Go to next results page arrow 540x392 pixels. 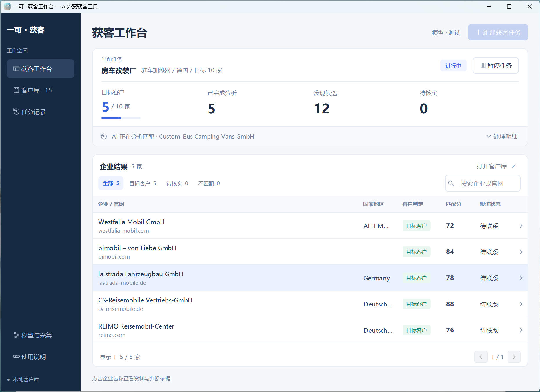click(514, 357)
